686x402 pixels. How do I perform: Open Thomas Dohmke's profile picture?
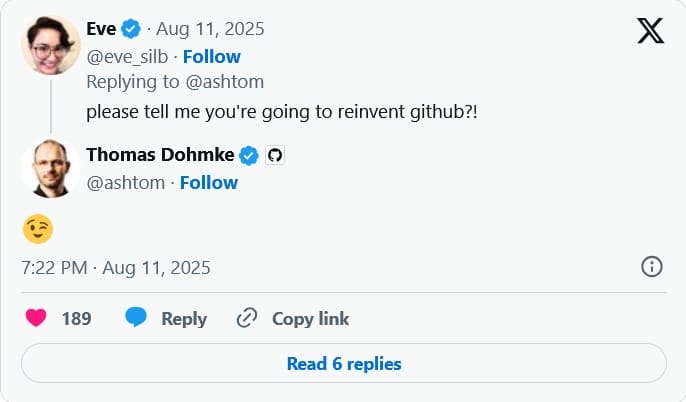[x=50, y=167]
